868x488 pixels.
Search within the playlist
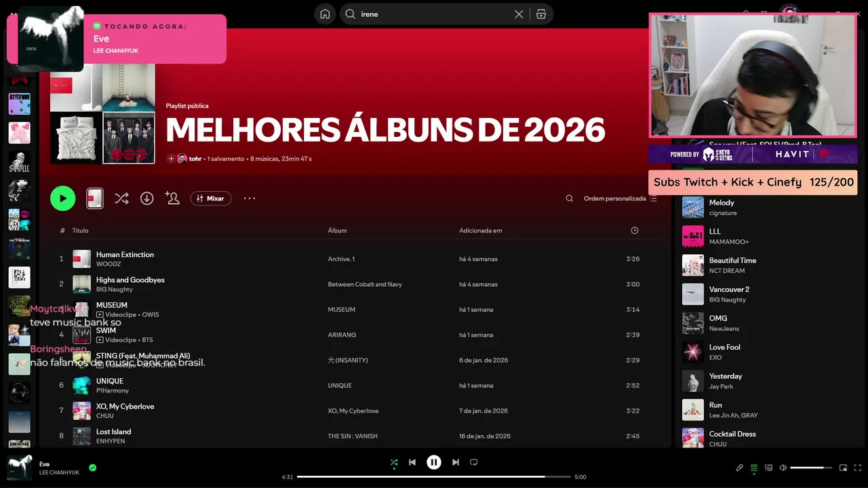(x=570, y=199)
